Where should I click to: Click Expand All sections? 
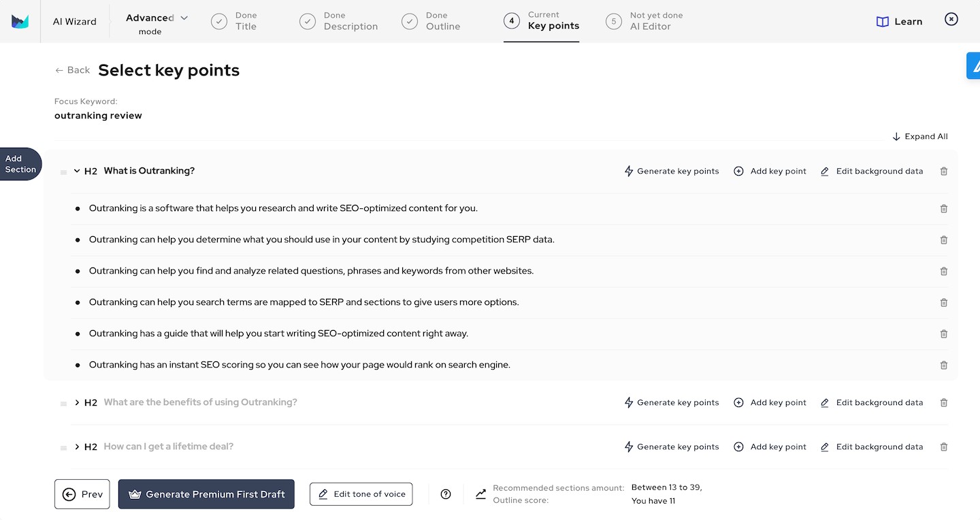point(920,137)
